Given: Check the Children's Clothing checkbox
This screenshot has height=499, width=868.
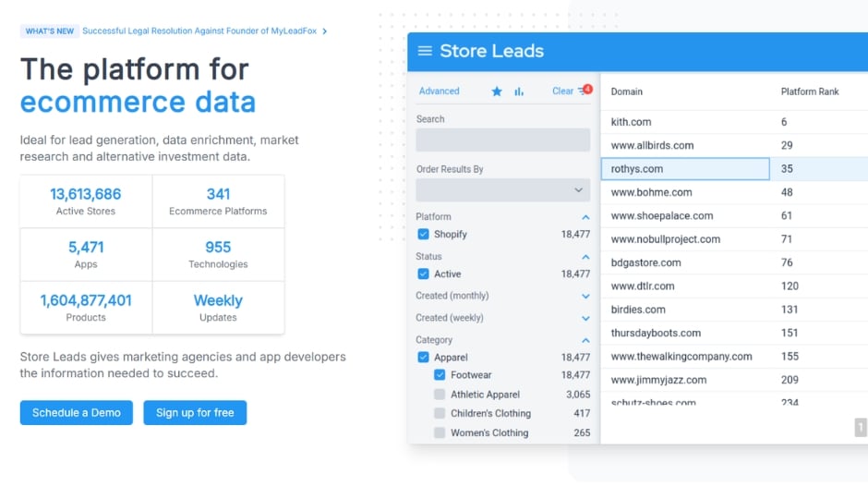Looking at the screenshot, I should pyautogui.click(x=440, y=413).
